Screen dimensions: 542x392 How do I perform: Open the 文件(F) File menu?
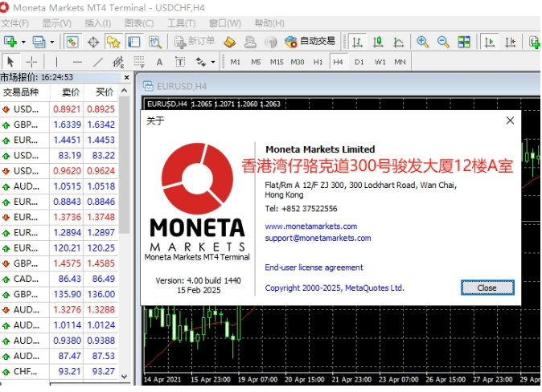click(x=14, y=23)
